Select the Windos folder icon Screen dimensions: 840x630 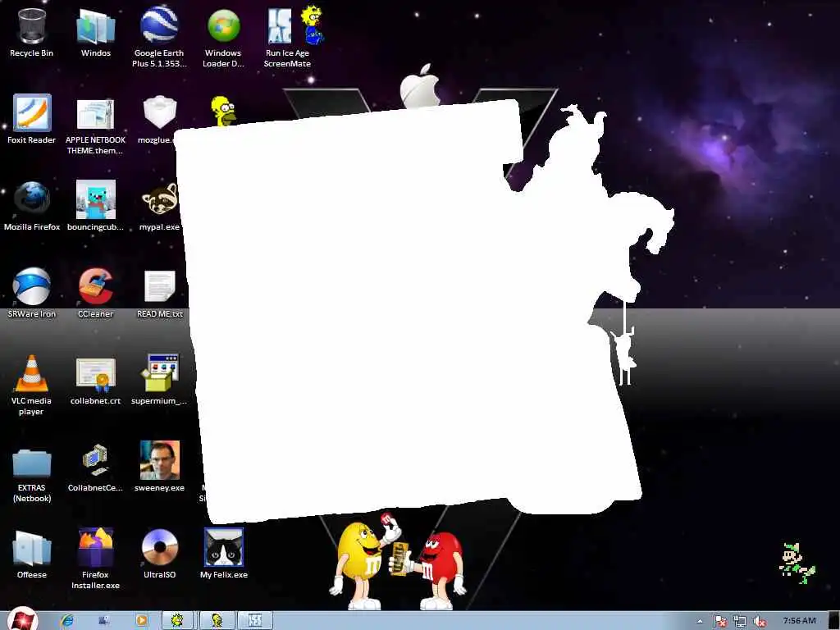(95, 33)
